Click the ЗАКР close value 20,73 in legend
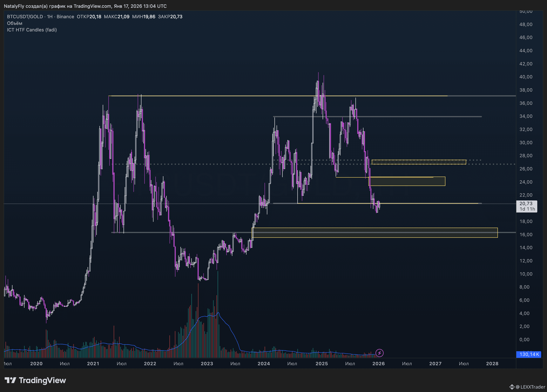The width and height of the screenshot is (547, 392). 176,17
